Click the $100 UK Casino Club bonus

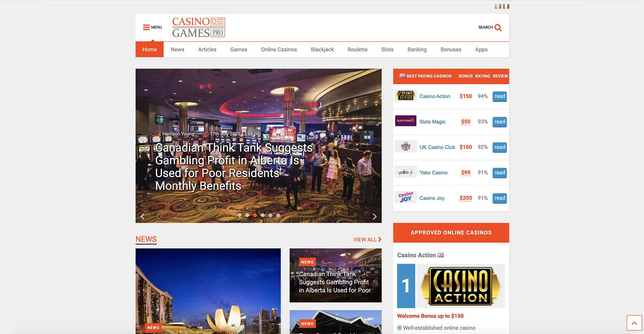[466, 147]
